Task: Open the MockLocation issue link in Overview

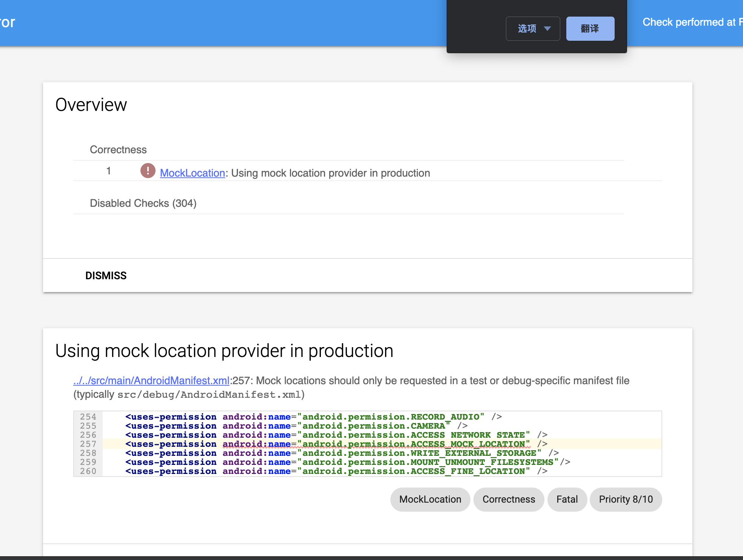Action: [x=192, y=173]
